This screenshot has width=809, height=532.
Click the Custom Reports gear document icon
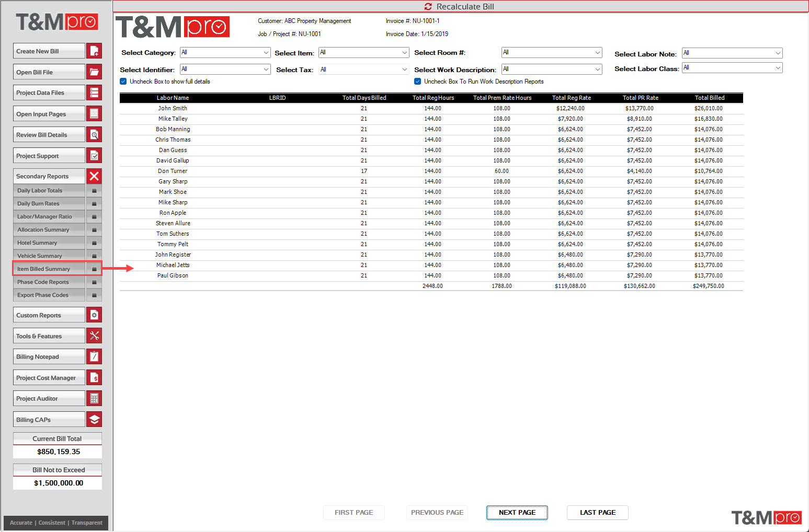point(94,315)
